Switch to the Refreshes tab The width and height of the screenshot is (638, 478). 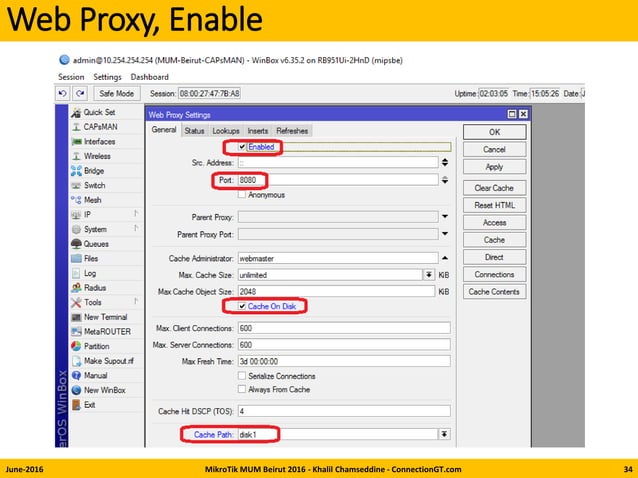point(292,131)
